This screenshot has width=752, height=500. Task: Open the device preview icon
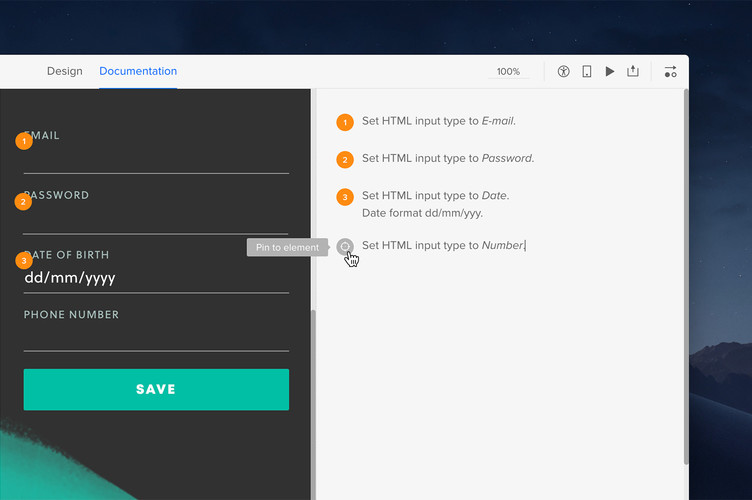click(x=587, y=71)
